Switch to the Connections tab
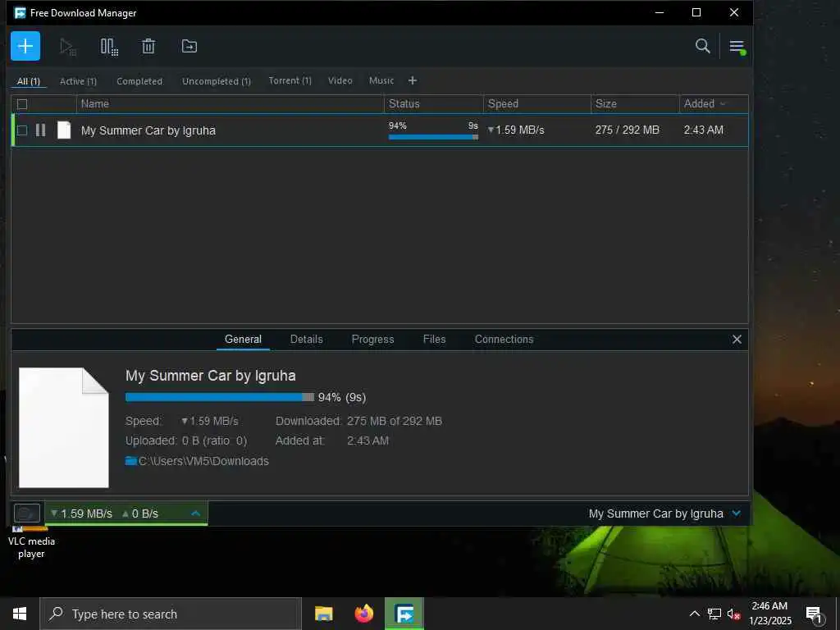Viewport: 840px width, 630px height. point(504,339)
